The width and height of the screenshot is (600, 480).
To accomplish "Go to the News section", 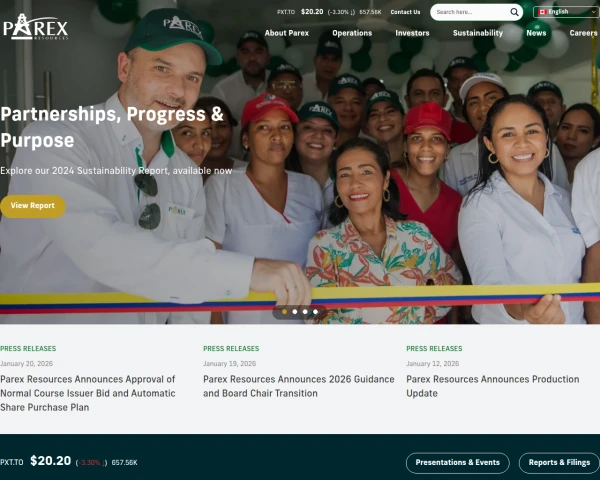I will 536,33.
